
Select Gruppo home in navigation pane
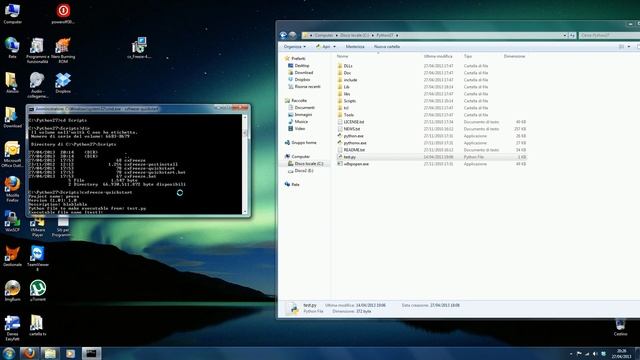tap(304, 142)
